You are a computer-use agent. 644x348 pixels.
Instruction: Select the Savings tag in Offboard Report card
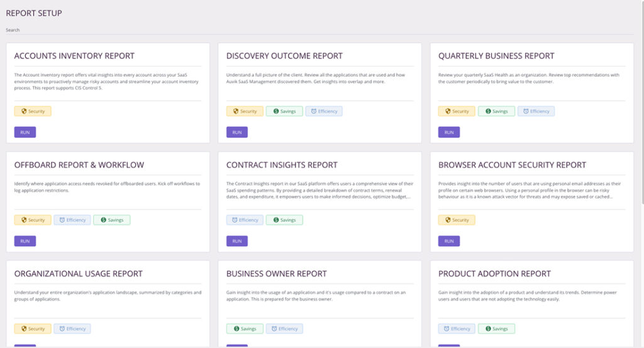pos(112,220)
